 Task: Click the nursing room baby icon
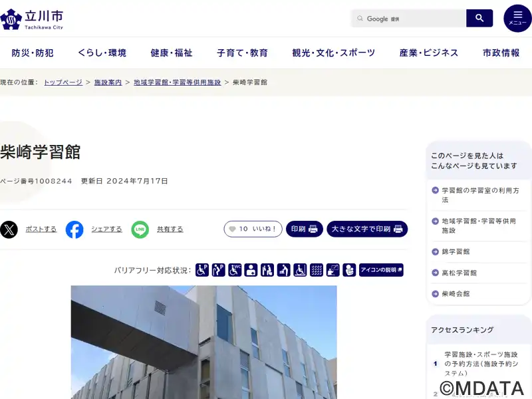(349, 270)
